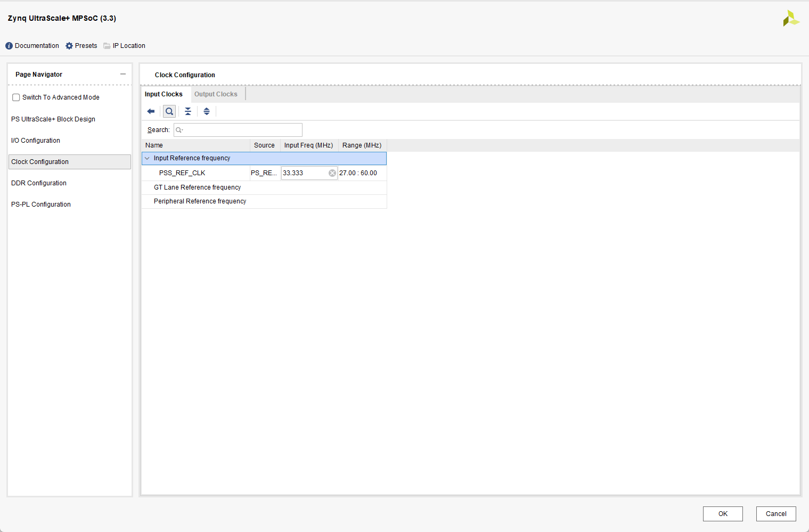Open Clock Configuration page
809x532 pixels.
pyautogui.click(x=70, y=162)
